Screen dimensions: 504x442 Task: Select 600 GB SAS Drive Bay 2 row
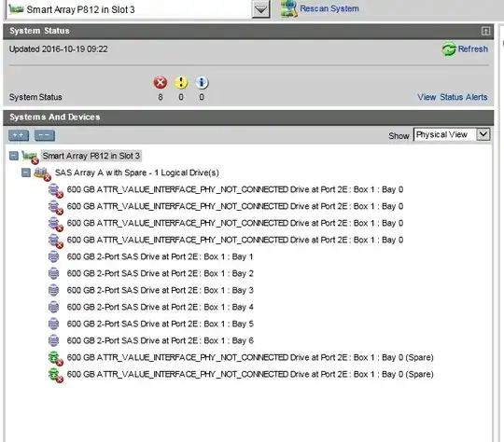pos(160,273)
